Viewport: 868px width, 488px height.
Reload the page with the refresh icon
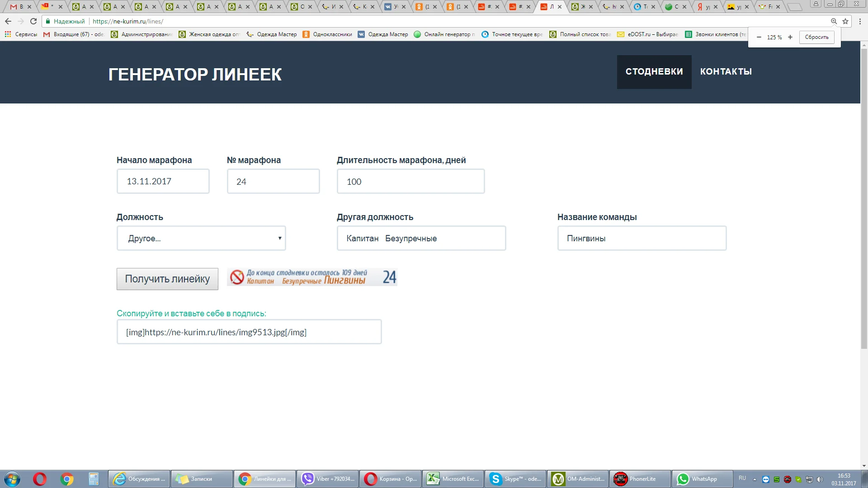[33, 21]
